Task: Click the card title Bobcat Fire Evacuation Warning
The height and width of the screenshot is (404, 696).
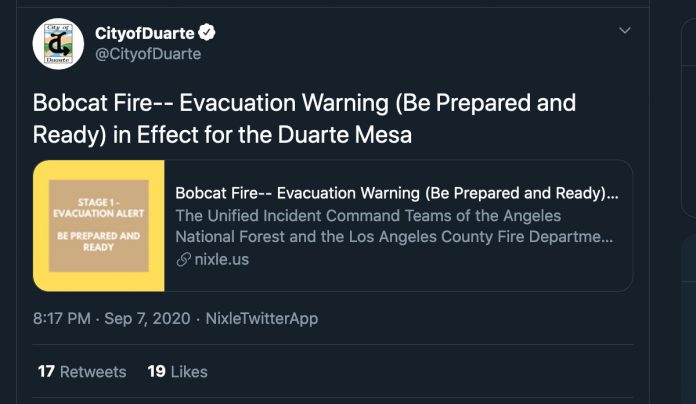Action: pos(396,193)
